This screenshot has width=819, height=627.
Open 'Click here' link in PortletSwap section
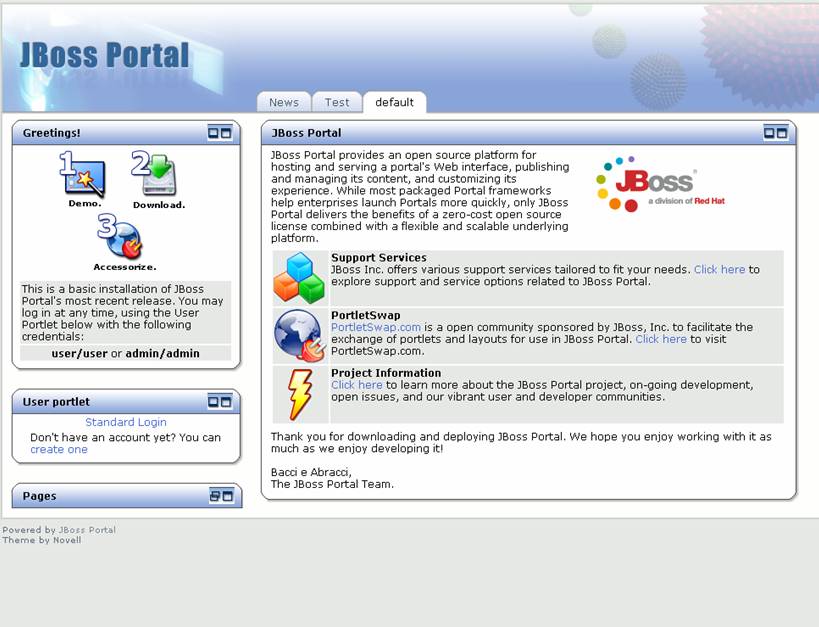click(x=661, y=339)
